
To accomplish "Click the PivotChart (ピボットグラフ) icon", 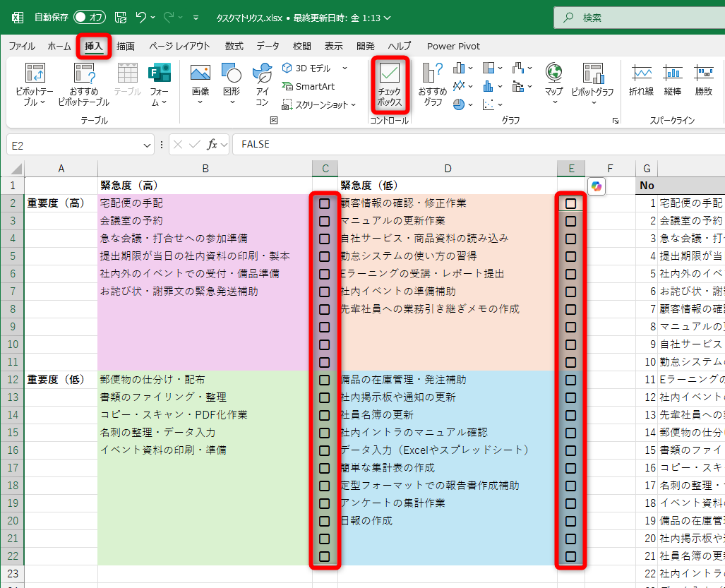I will pyautogui.click(x=593, y=74).
